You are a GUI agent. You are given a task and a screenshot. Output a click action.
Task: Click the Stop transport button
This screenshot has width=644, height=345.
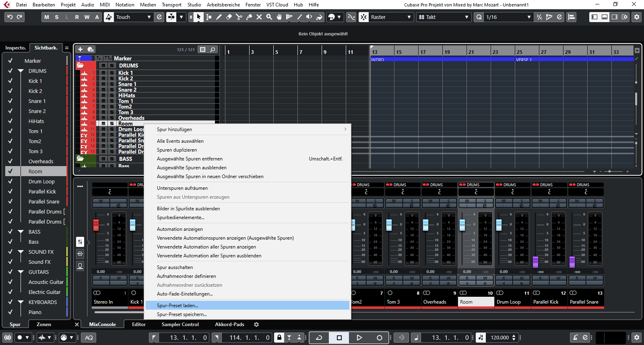tap(339, 338)
